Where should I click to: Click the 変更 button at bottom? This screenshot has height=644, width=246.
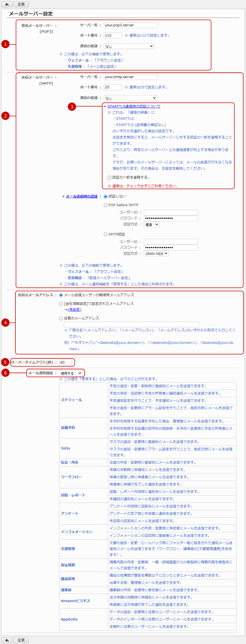pyautogui.click(x=21, y=640)
